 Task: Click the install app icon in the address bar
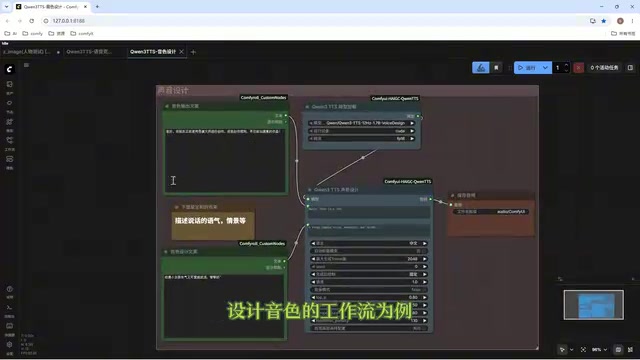[593, 21]
